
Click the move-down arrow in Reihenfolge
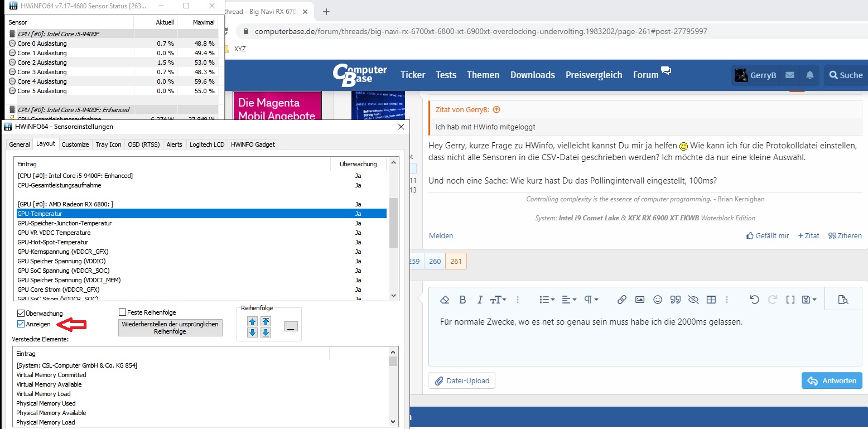[252, 332]
